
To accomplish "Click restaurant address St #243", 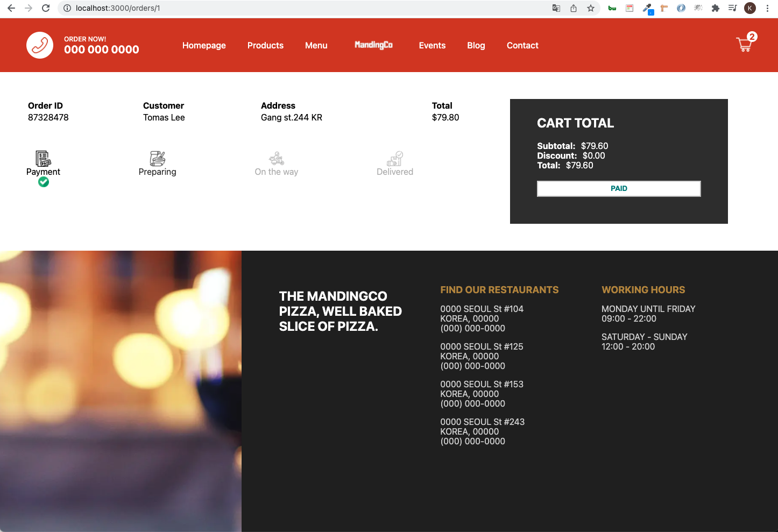I will point(483,422).
